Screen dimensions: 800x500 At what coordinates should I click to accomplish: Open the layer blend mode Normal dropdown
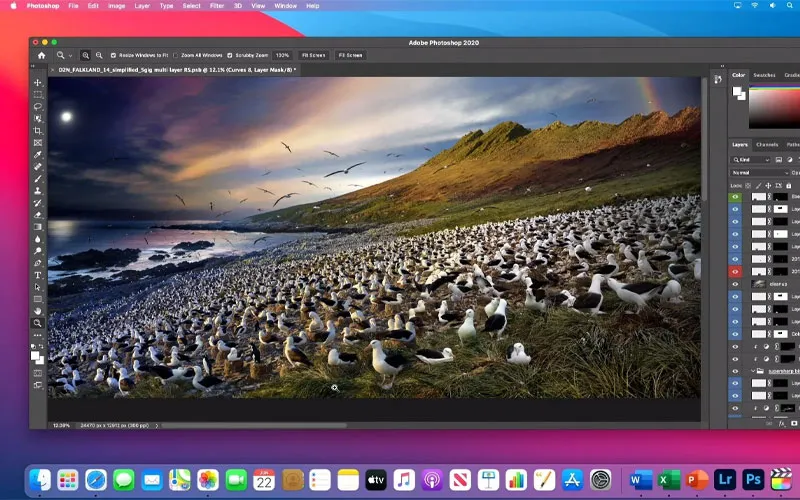pyautogui.click(x=760, y=172)
